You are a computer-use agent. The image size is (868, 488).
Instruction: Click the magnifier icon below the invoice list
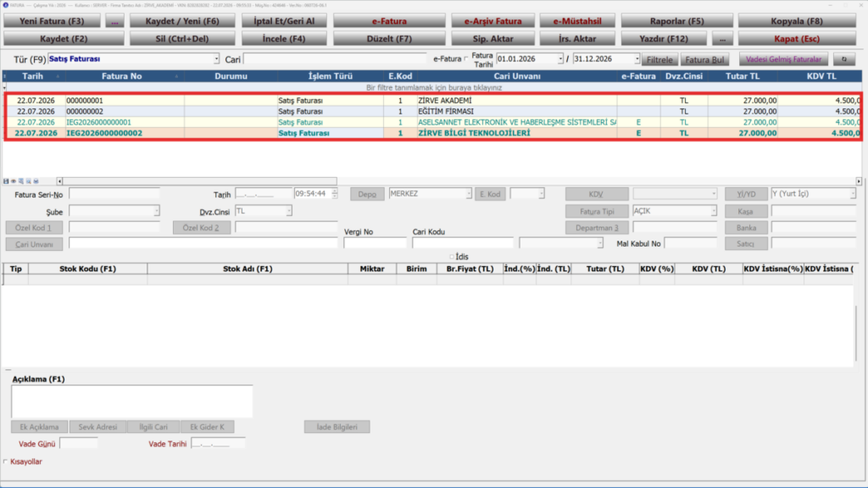[x=29, y=181]
